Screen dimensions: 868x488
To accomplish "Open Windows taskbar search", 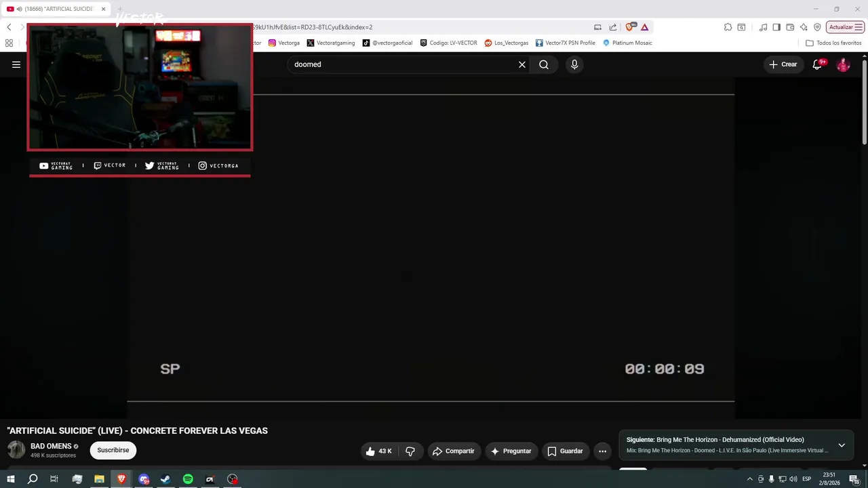I will pos(32,479).
